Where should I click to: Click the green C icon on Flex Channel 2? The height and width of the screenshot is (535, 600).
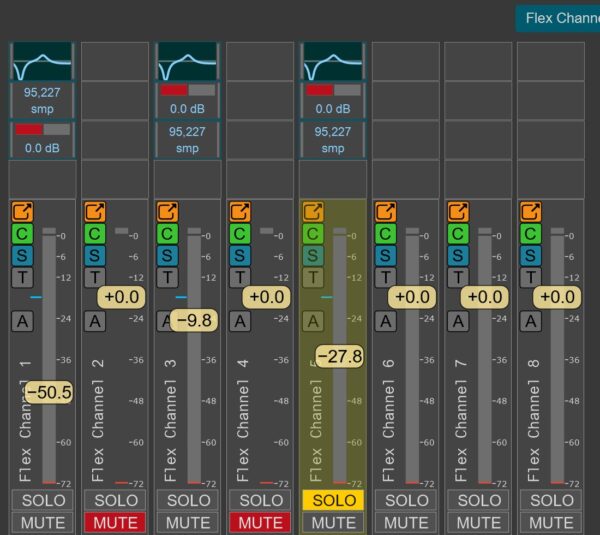[95, 233]
